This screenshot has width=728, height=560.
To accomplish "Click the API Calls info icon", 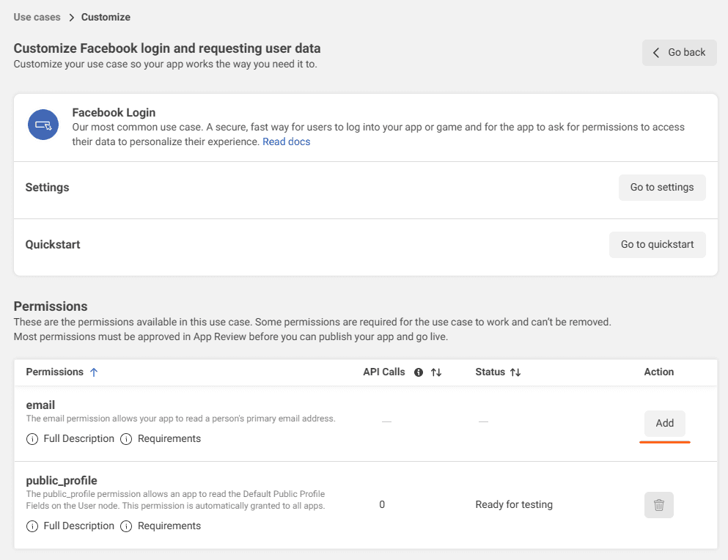I will pos(419,372).
